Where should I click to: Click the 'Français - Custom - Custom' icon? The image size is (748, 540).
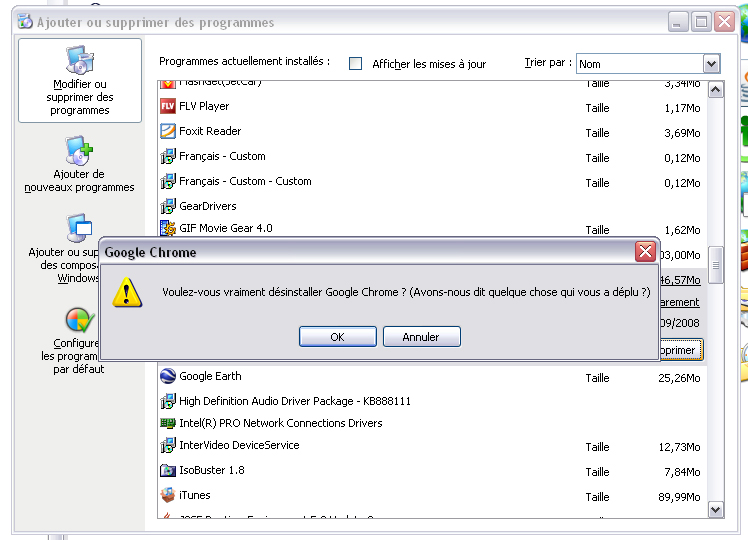168,182
